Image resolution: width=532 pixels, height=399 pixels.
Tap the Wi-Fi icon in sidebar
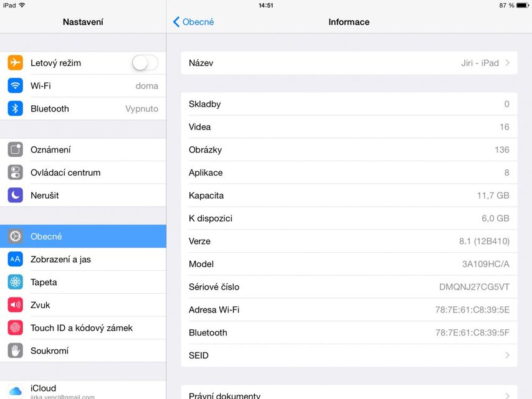tap(15, 85)
